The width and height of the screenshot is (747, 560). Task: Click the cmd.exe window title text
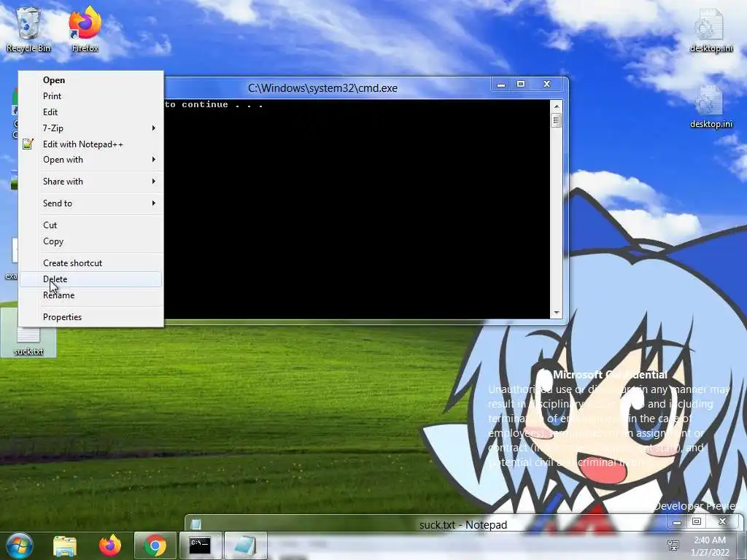coord(322,88)
